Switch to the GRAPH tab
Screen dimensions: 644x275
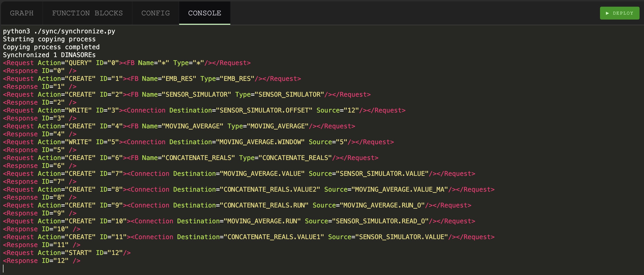(22, 13)
